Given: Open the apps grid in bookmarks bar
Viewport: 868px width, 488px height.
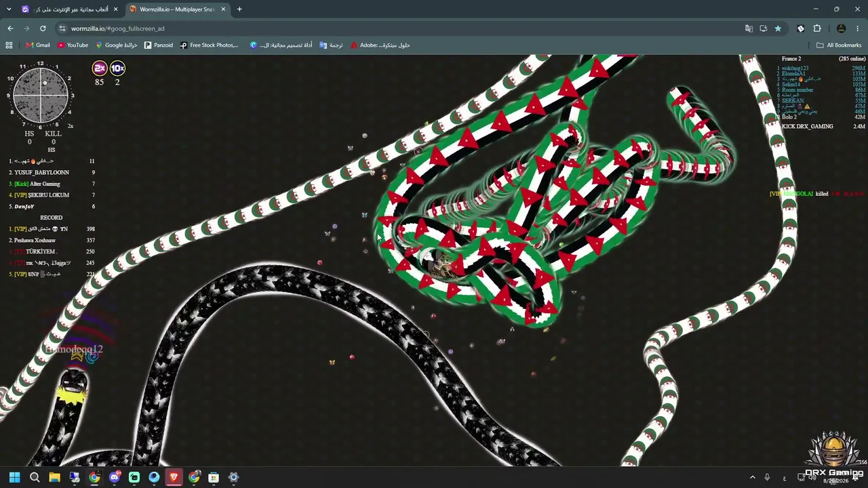Looking at the screenshot, I should 9,45.
